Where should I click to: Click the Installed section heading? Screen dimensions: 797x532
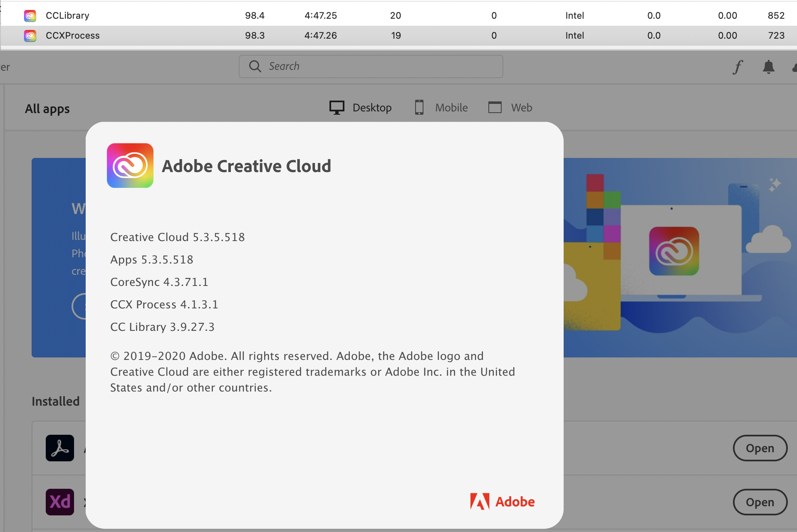(x=55, y=401)
